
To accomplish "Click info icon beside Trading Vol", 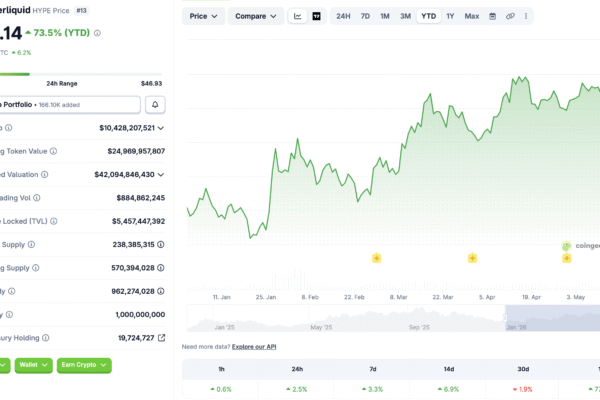I will click(x=37, y=198).
